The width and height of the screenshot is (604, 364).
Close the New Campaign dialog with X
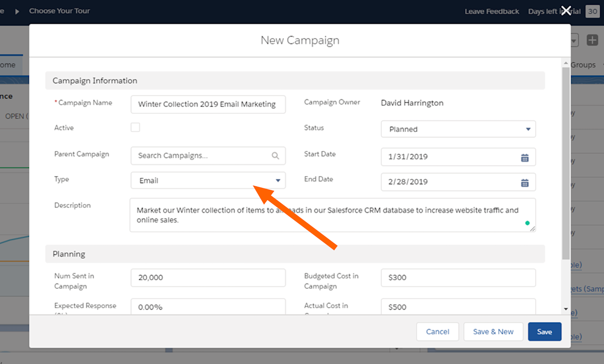pyautogui.click(x=566, y=11)
